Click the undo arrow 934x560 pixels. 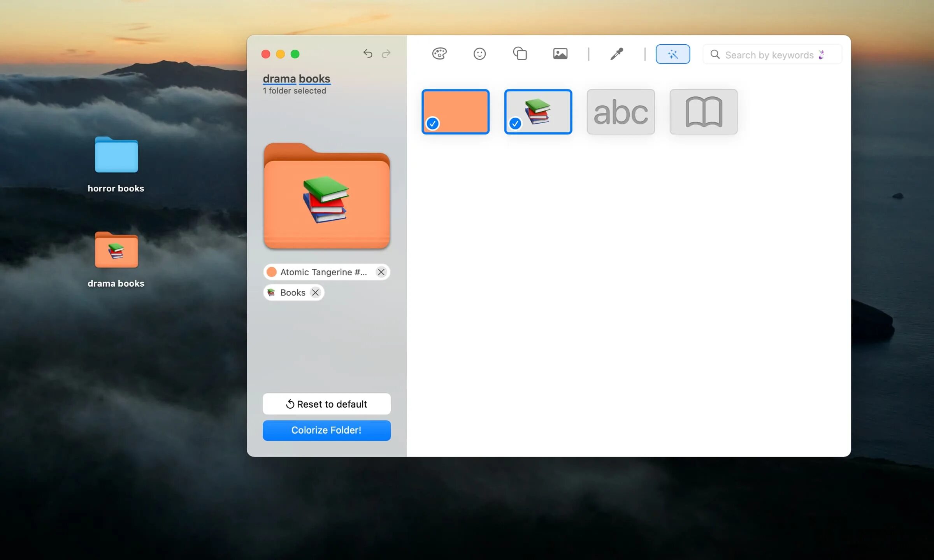pyautogui.click(x=368, y=54)
